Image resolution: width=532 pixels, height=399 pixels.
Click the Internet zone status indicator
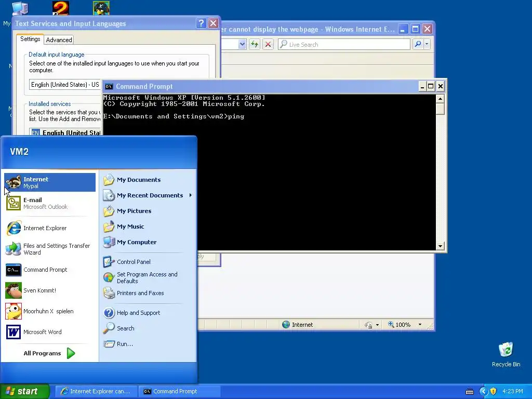point(298,325)
